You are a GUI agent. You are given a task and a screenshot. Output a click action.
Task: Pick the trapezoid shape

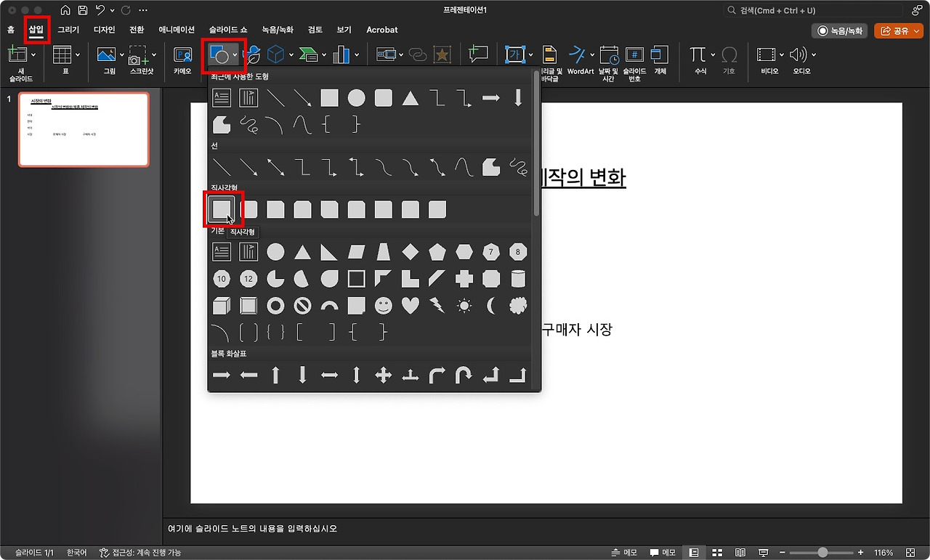(x=384, y=252)
